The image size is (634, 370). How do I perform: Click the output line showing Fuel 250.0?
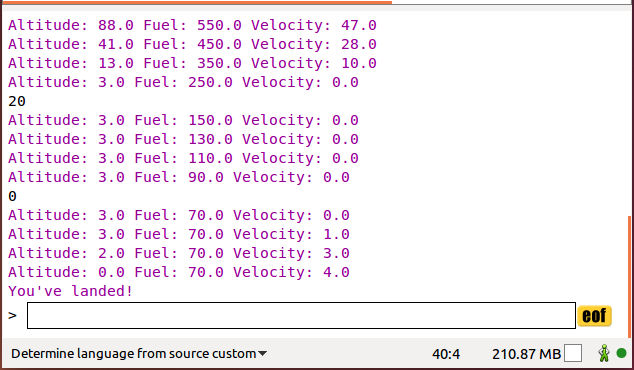point(184,82)
